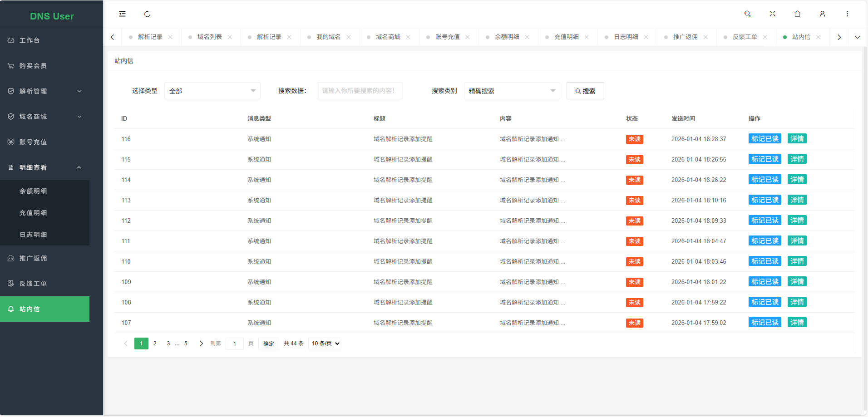Image resolution: width=868 pixels, height=417 pixels.
Task: Open 余额明细 in the sidebar
Action: coord(33,191)
